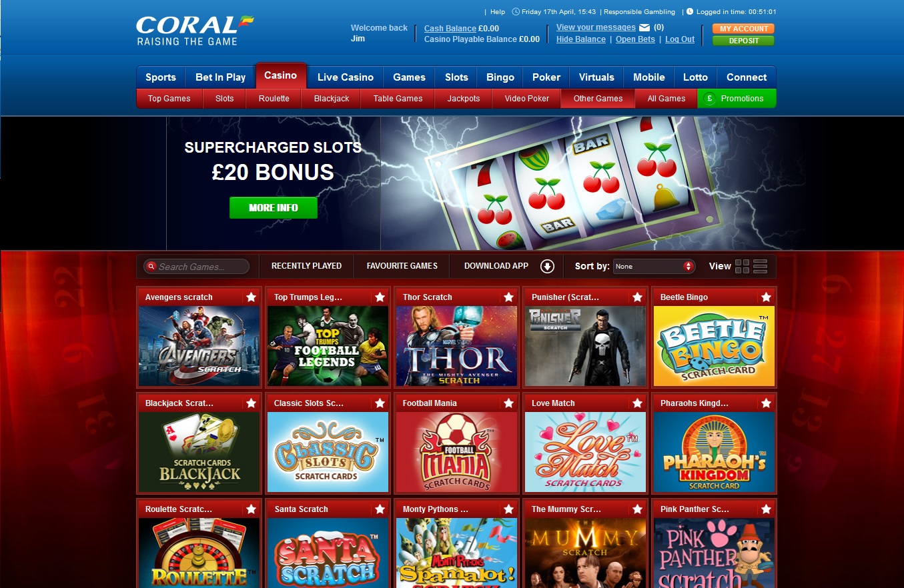The height and width of the screenshot is (588, 904).
Task: Expand the Download App option
Action: click(x=507, y=266)
